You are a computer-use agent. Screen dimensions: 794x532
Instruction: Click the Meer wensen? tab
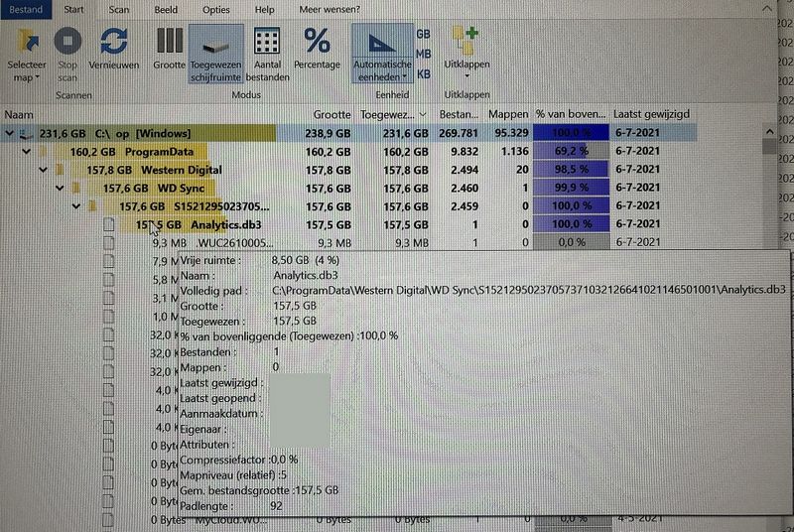(x=330, y=10)
